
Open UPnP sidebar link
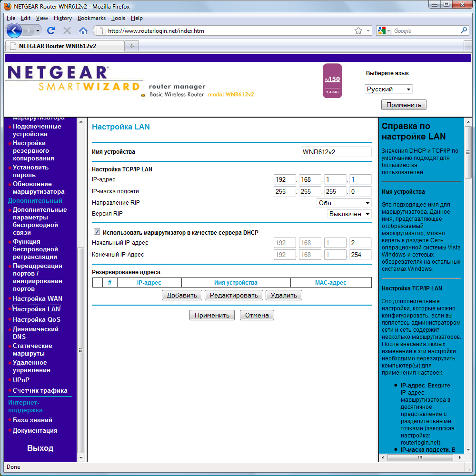point(21,380)
